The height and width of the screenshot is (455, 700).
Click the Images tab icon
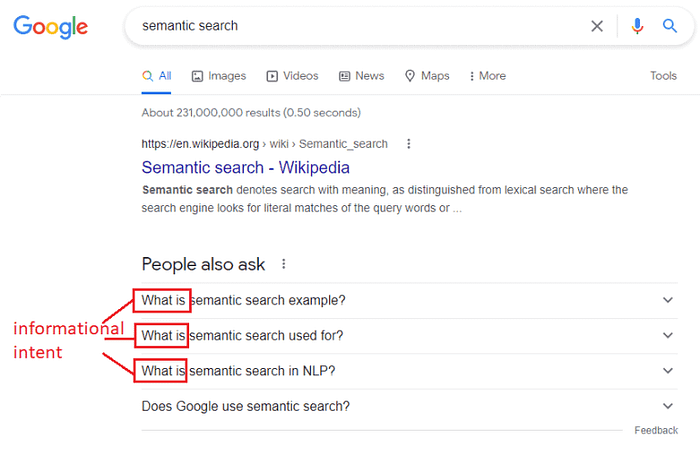197,76
